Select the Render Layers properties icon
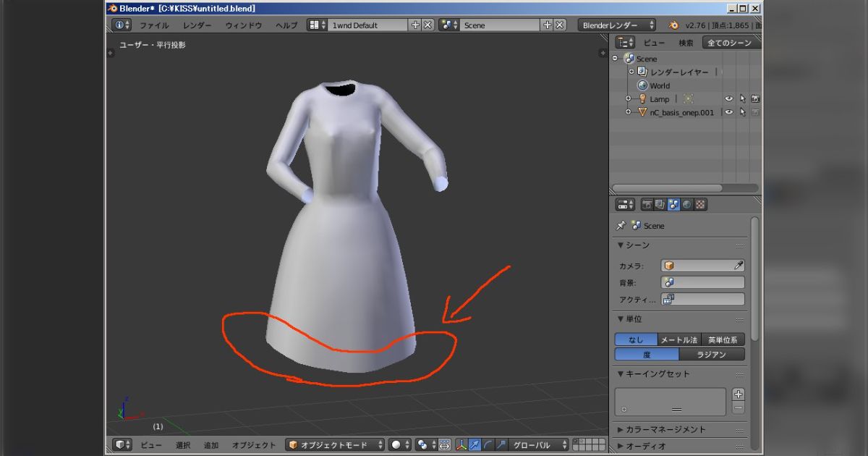 click(x=660, y=206)
